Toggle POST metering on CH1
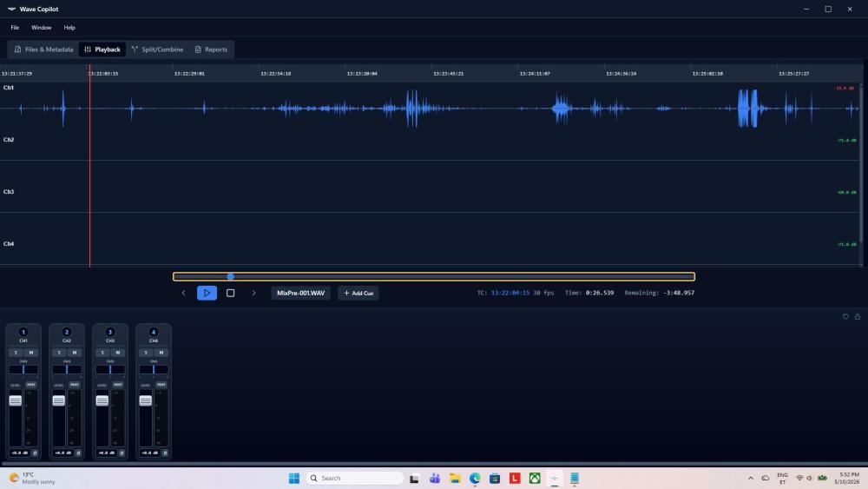The height and width of the screenshot is (489, 868). pos(31,384)
